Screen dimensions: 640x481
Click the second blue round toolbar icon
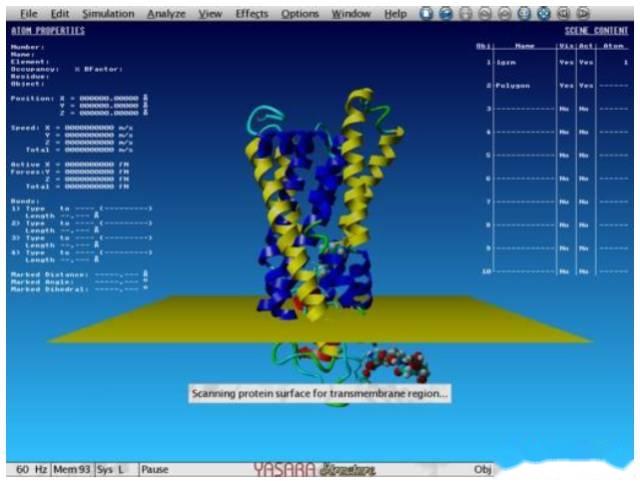tap(445, 13)
